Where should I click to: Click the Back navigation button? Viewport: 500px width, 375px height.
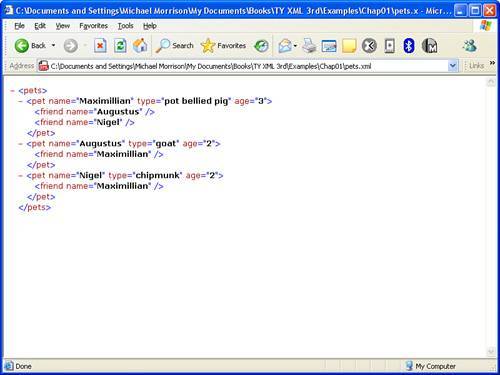click(30, 46)
